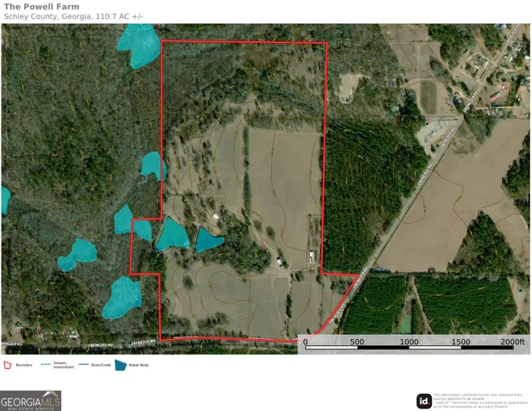Image resolution: width=532 pixels, height=411 pixels.
Task: Click the Stream, Intermittent dashed line icon
Action: click(x=45, y=365)
